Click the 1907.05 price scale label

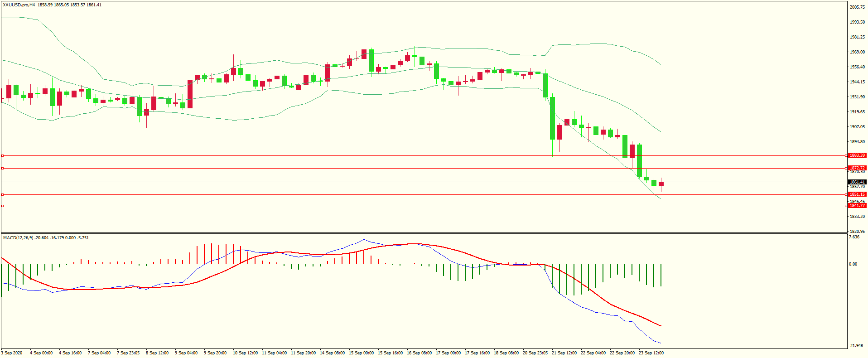point(857,127)
